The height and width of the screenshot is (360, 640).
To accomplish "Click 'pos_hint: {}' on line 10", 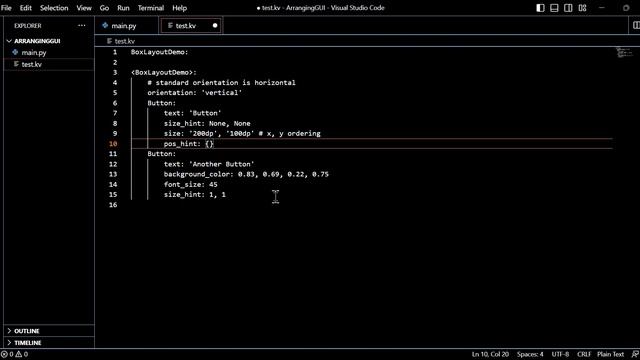I will tap(188, 144).
